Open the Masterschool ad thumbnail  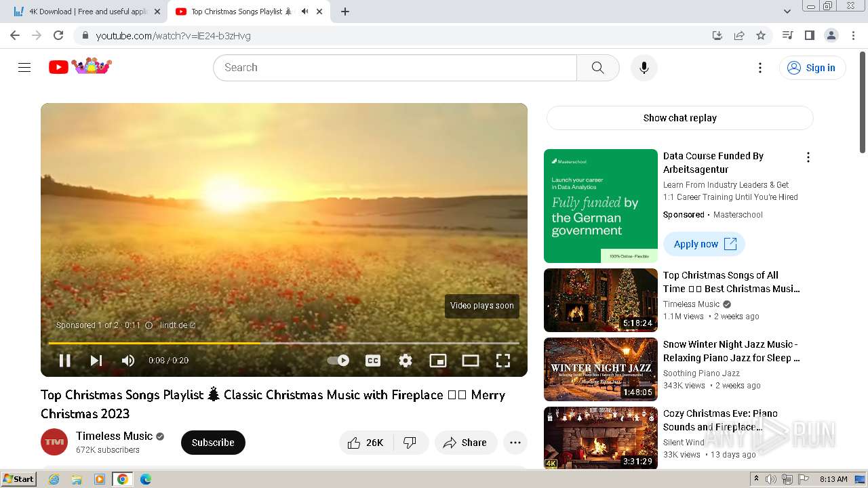[601, 206]
